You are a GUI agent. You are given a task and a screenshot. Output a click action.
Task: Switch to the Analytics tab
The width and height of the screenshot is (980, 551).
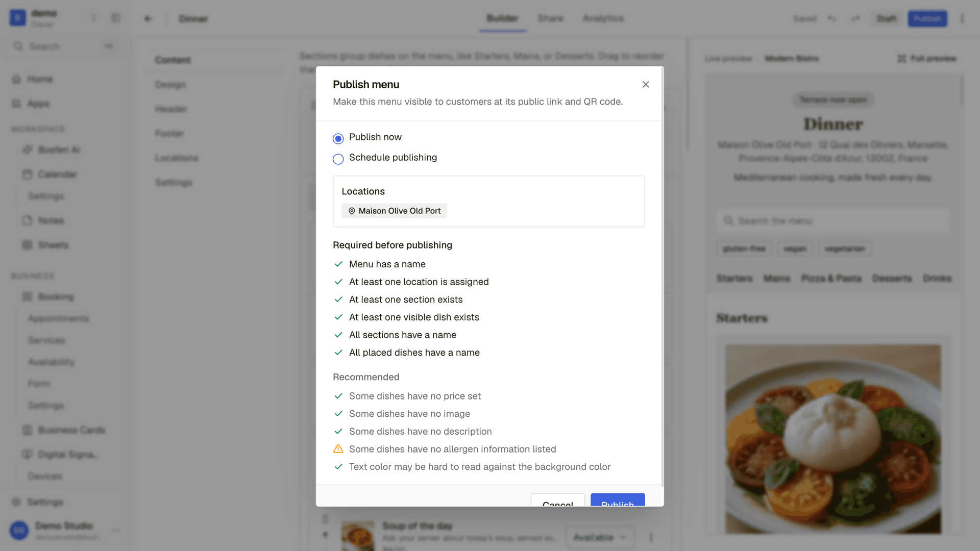tap(603, 18)
